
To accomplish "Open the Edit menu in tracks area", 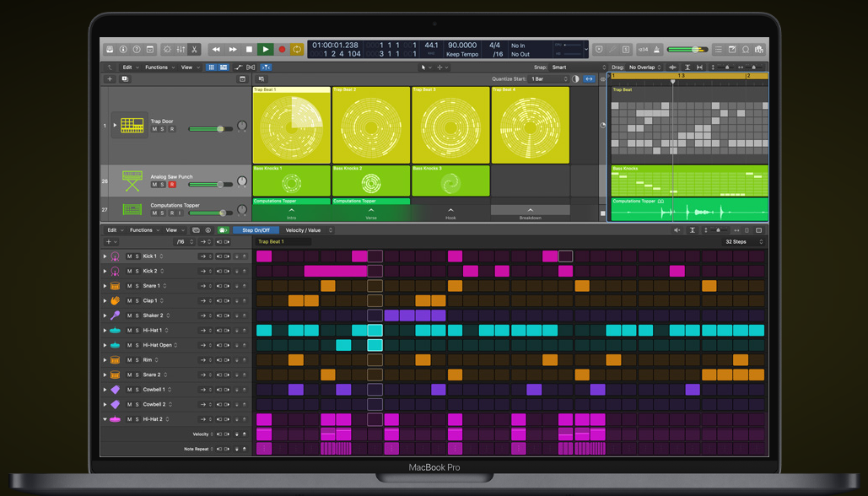I will pos(129,67).
